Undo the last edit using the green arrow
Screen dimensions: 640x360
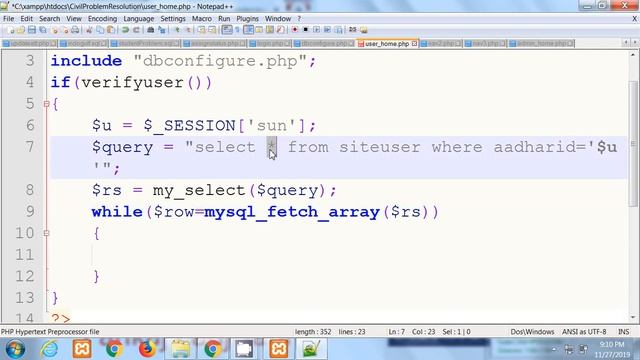pos(125,30)
